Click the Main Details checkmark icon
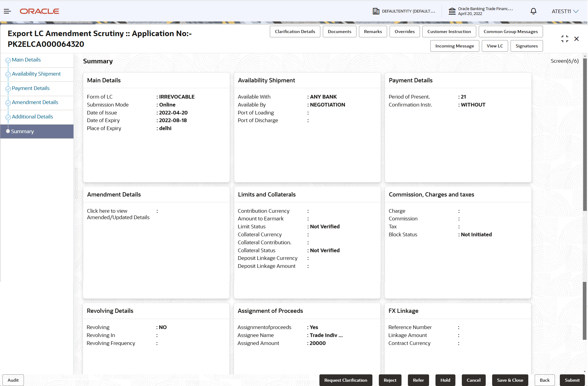Image resolution: width=588 pixels, height=386 pixels. [x=8, y=60]
